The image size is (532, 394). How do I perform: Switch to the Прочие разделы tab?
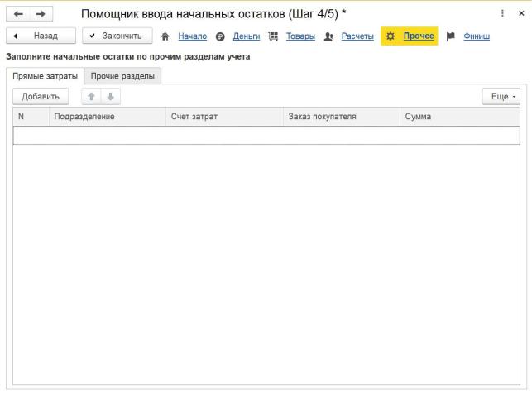point(122,76)
